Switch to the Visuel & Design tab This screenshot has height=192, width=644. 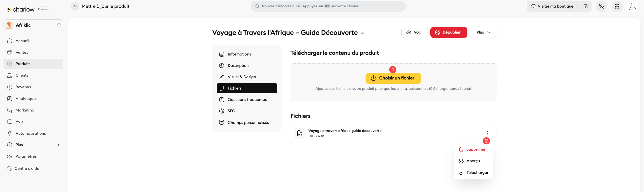tap(241, 77)
